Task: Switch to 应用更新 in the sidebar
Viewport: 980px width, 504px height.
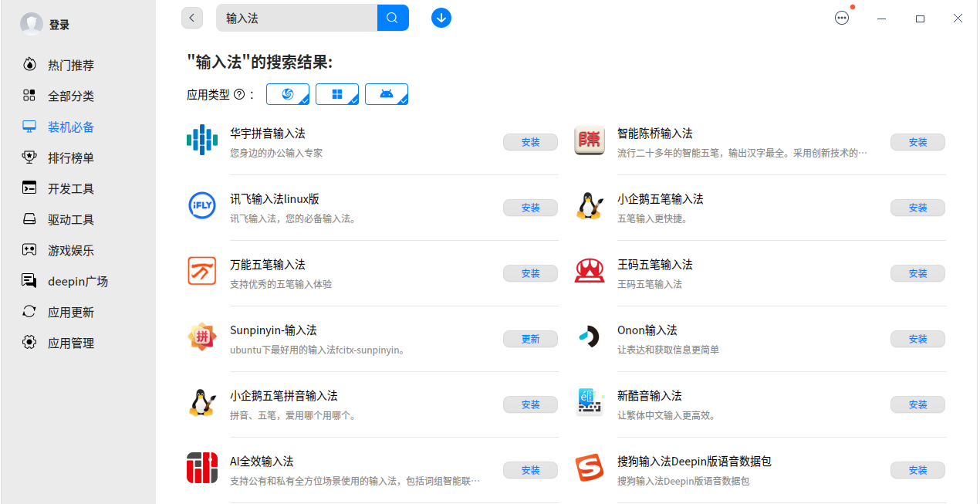Action: tap(29, 312)
